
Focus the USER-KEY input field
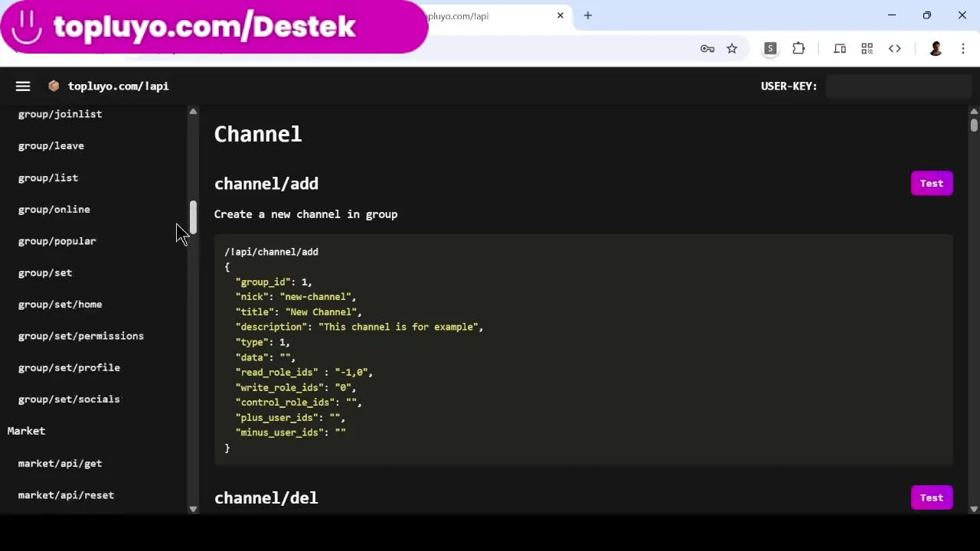[x=899, y=86]
